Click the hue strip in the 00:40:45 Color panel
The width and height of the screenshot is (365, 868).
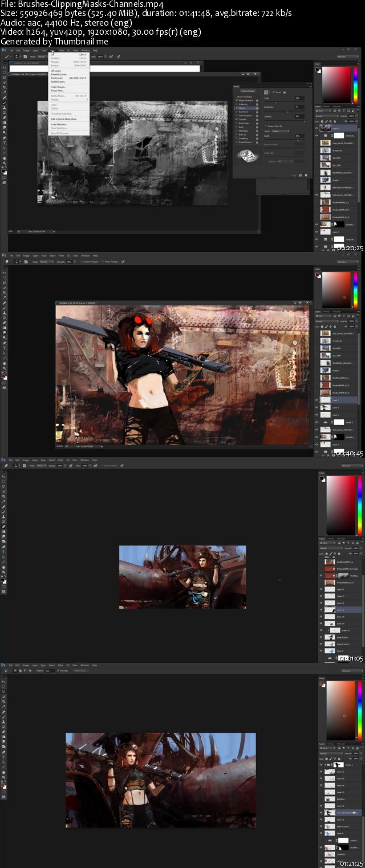355,290
